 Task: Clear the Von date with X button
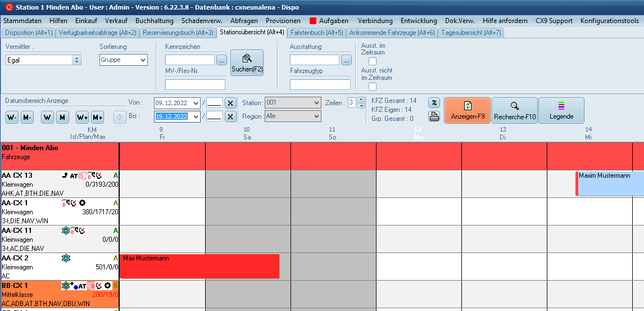click(x=230, y=103)
